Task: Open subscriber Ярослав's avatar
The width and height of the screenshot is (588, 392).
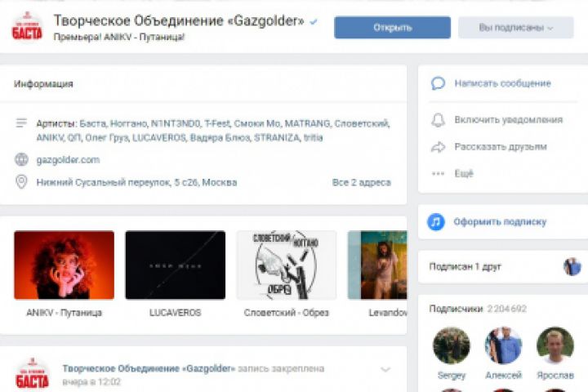Action: point(555,345)
